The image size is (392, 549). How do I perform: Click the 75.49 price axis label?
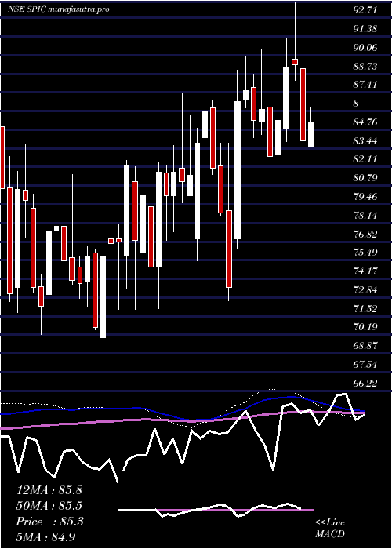(365, 253)
